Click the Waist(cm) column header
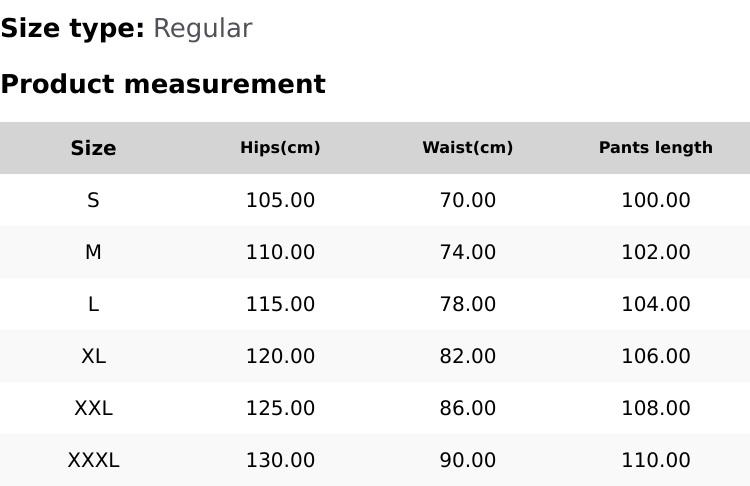 [467, 148]
